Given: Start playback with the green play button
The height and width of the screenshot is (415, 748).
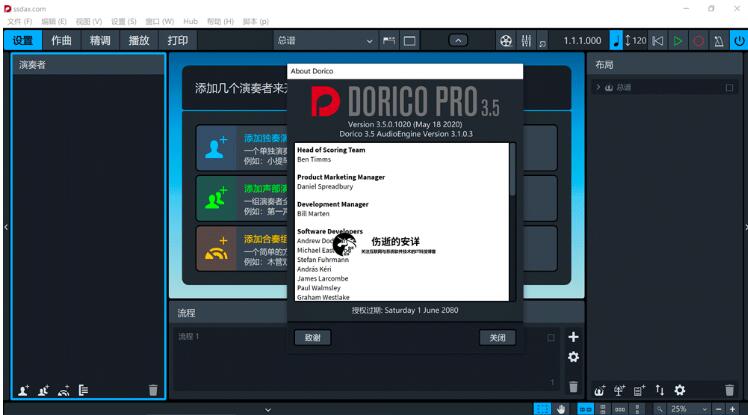Looking at the screenshot, I should [x=678, y=41].
